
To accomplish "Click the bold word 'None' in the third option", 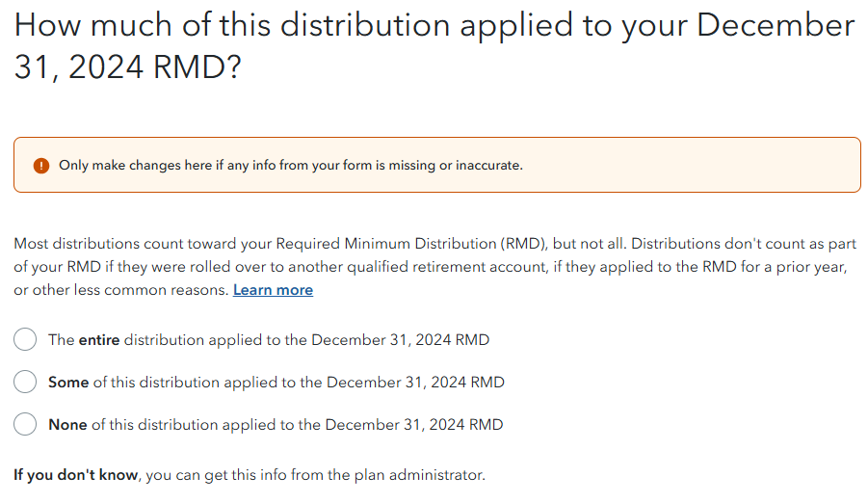I will 67,424.
